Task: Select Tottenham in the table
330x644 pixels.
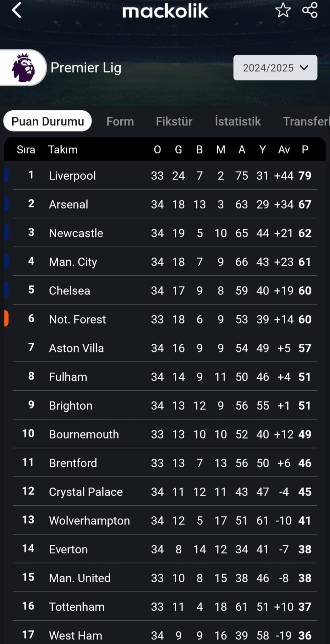Action: [x=165, y=607]
